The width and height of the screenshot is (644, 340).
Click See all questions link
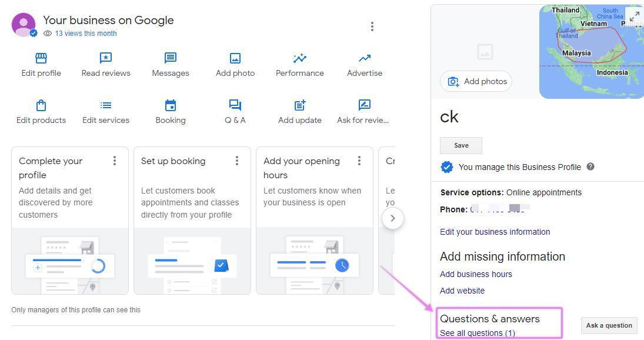point(477,333)
